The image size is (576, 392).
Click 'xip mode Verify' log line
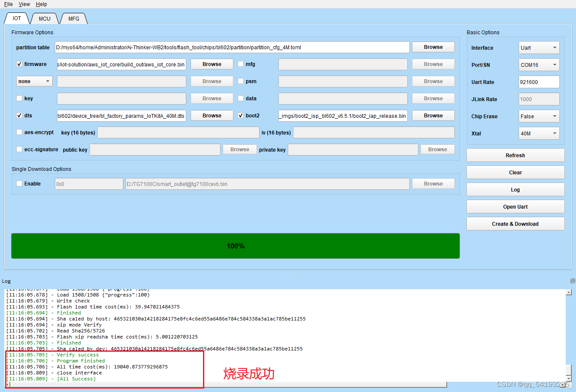click(54, 325)
